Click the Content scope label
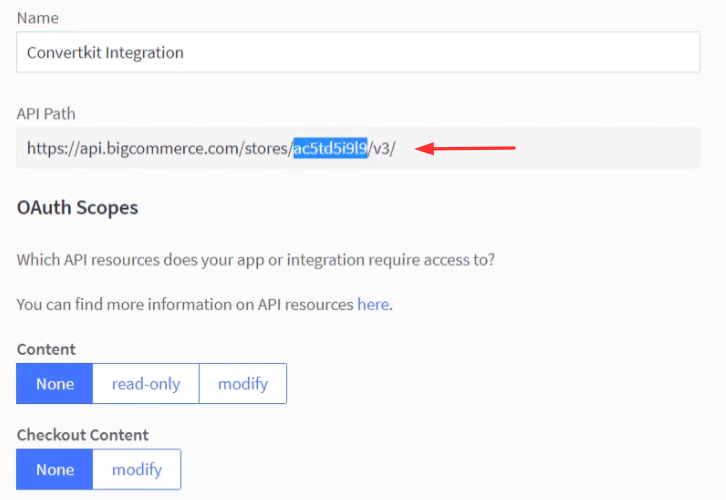The height and width of the screenshot is (500, 726). tap(46, 350)
